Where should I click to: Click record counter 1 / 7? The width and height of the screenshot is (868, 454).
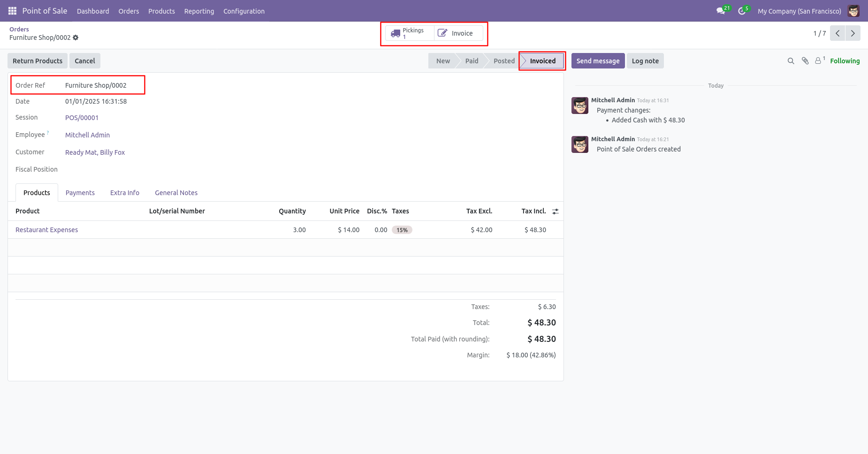(x=819, y=33)
